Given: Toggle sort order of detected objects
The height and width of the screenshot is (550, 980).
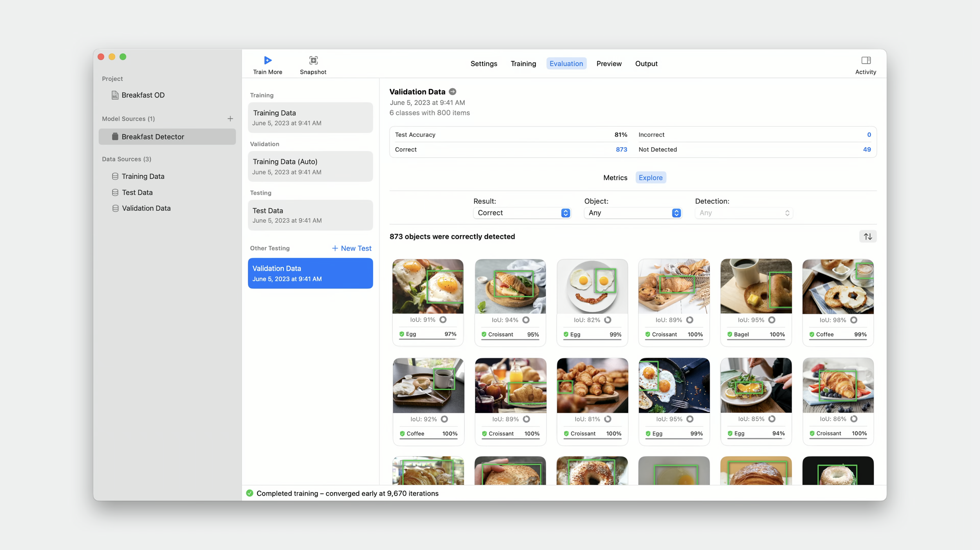Looking at the screenshot, I should coord(868,237).
